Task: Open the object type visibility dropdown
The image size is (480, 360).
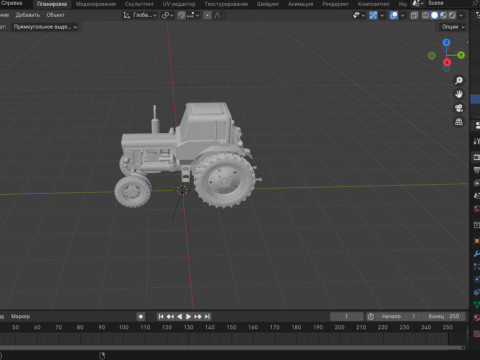Action: tap(359, 15)
